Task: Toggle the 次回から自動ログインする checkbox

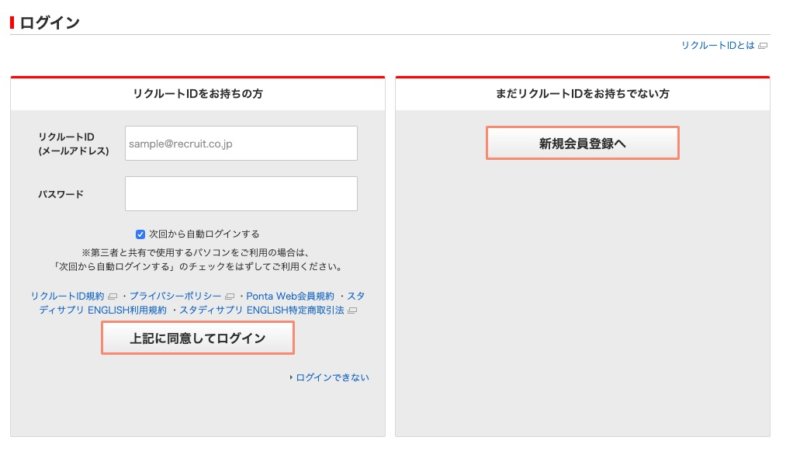Action: pos(140,234)
